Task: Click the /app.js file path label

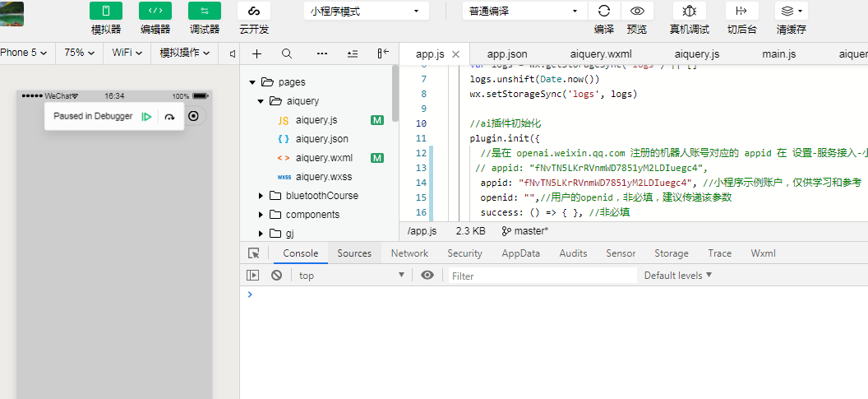Action: [x=422, y=231]
